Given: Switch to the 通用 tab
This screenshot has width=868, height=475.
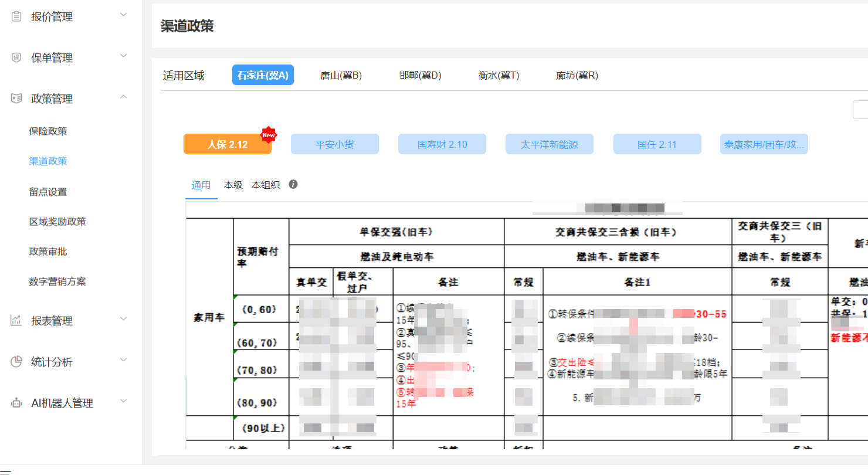Looking at the screenshot, I should [x=201, y=185].
